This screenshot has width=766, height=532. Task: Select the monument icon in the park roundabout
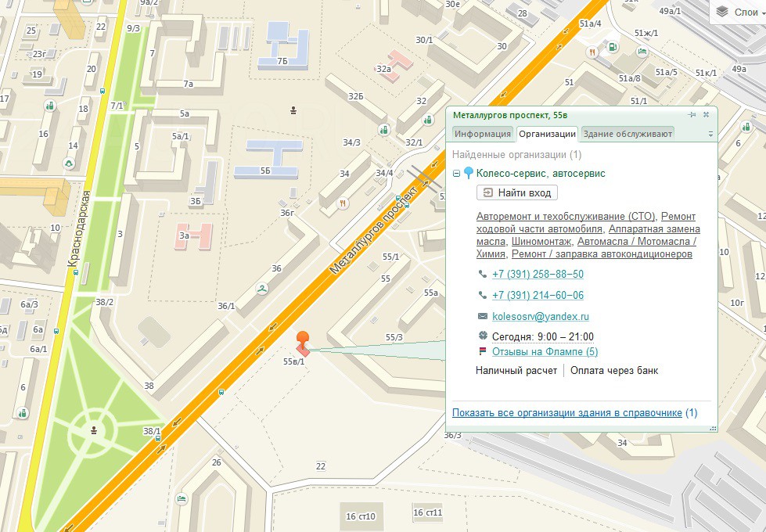coord(95,429)
